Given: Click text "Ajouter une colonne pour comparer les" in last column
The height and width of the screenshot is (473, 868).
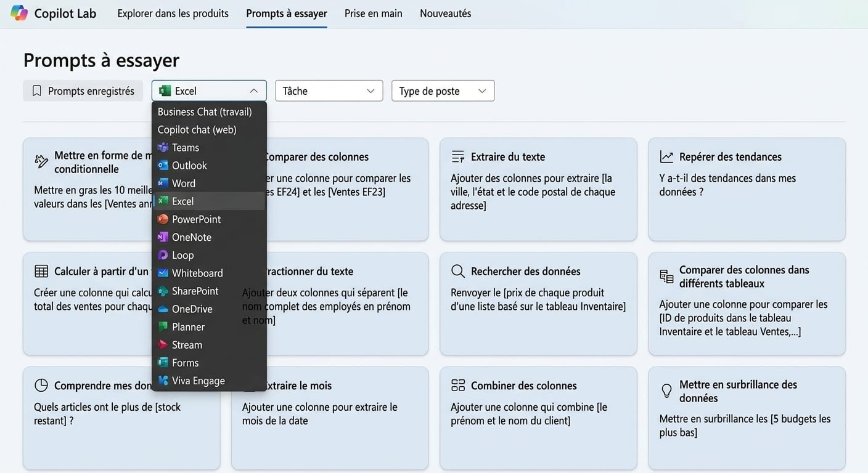Looking at the screenshot, I should 743,304.
